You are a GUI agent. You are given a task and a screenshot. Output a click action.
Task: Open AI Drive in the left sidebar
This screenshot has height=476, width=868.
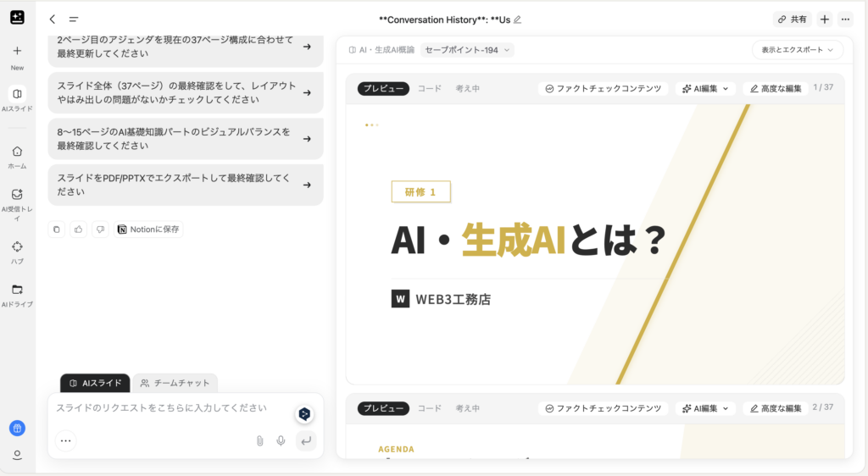(x=17, y=293)
